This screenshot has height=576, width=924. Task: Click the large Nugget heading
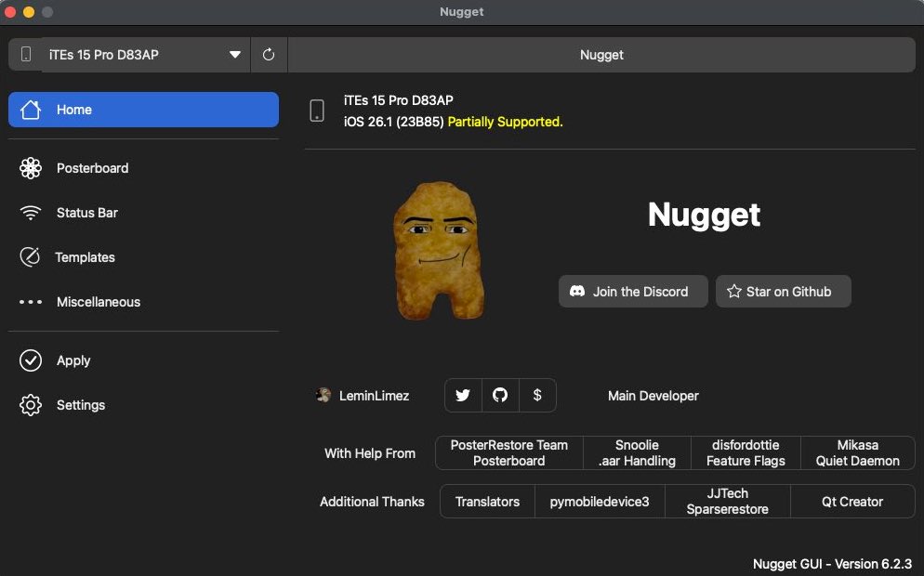coord(705,215)
